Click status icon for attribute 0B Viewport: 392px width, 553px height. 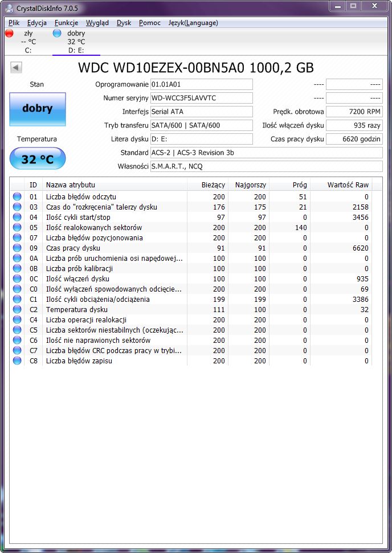pyautogui.click(x=17, y=268)
